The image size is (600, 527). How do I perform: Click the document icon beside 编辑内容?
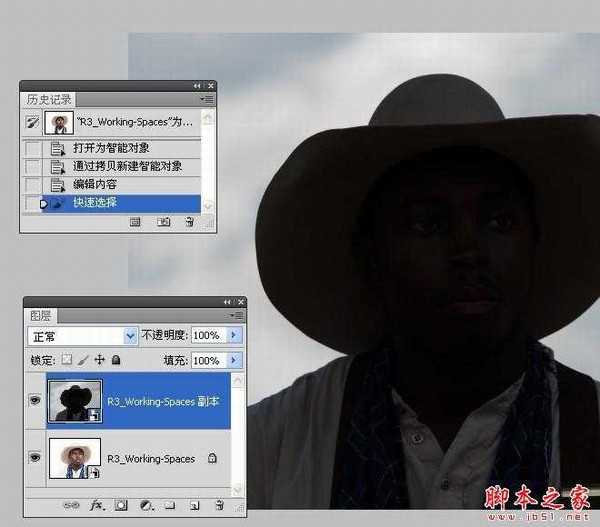coord(57,185)
